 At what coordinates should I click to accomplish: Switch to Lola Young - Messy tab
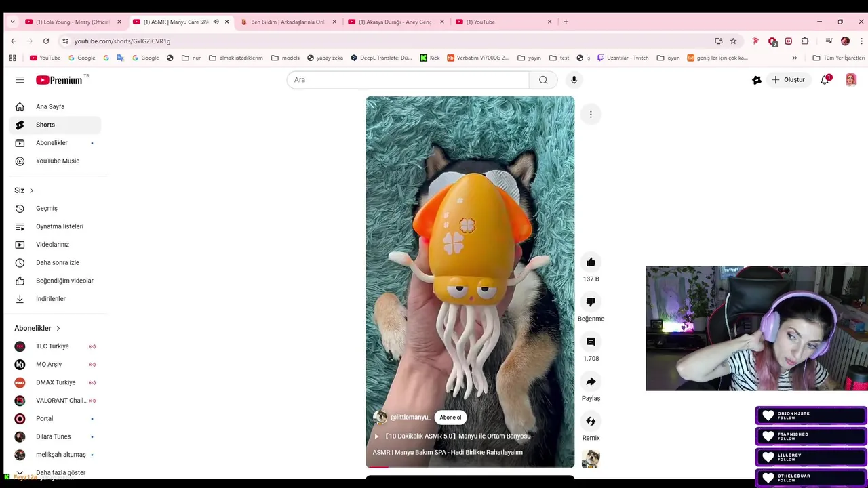tap(73, 22)
